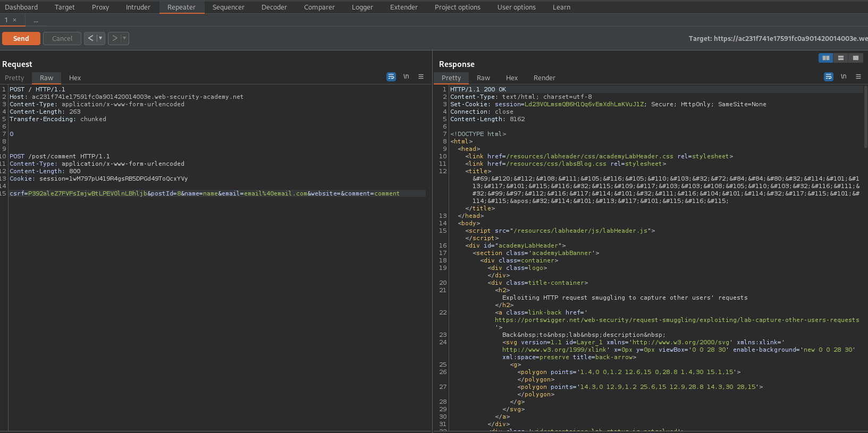Switch Response view to Pretty
The image size is (868, 433).
(451, 78)
